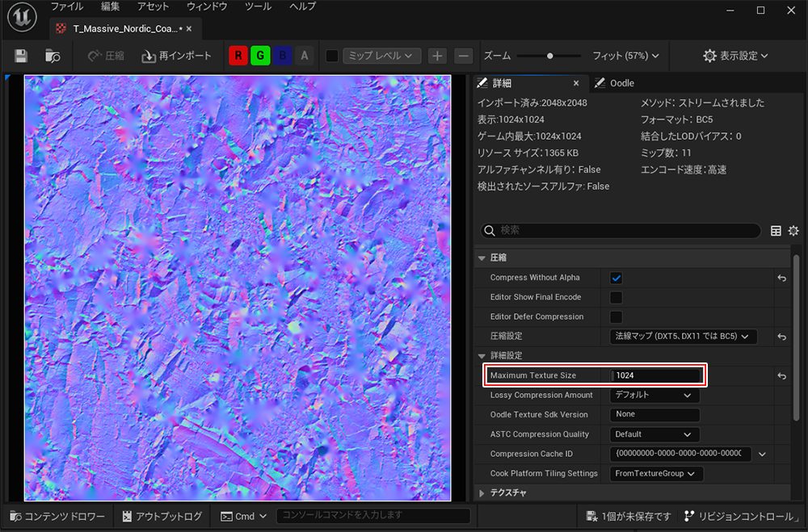Viewport: 808px width, 532px height.
Task: Click the minus icon to decrease mip level
Action: click(463, 56)
